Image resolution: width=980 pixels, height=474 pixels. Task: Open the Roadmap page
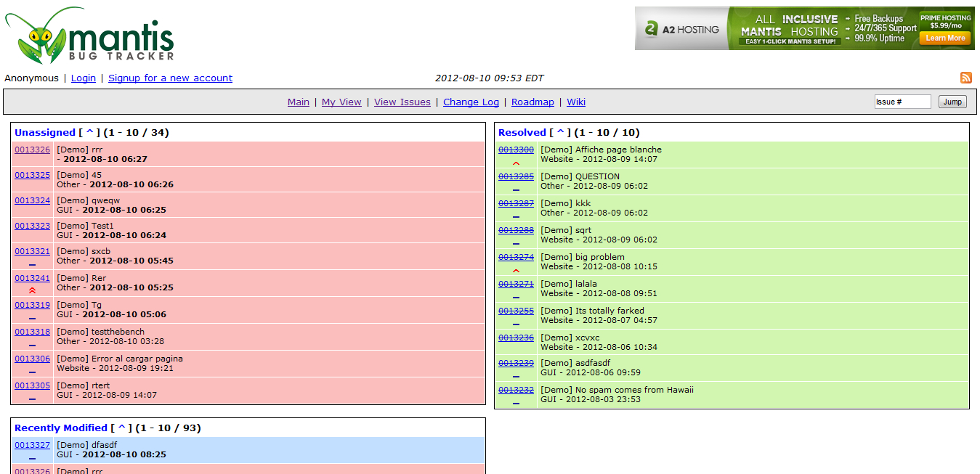(x=532, y=102)
